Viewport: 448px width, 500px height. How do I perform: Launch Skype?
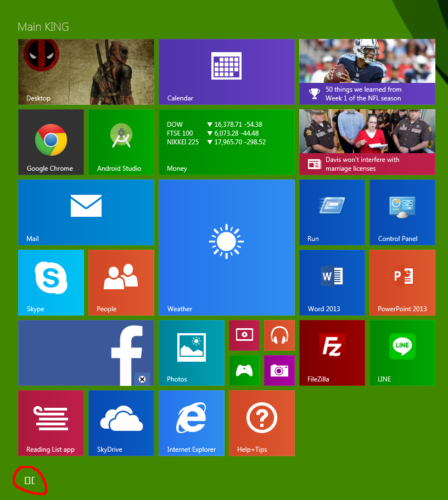(51, 283)
